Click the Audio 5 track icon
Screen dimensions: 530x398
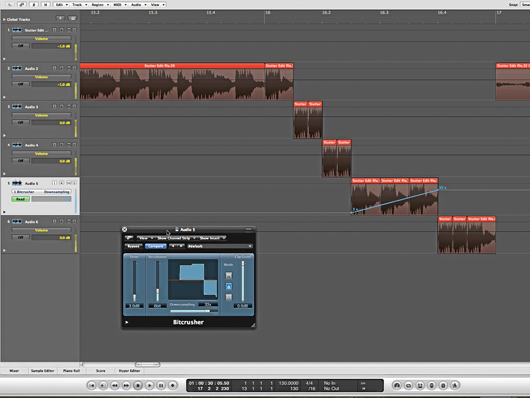(x=17, y=183)
